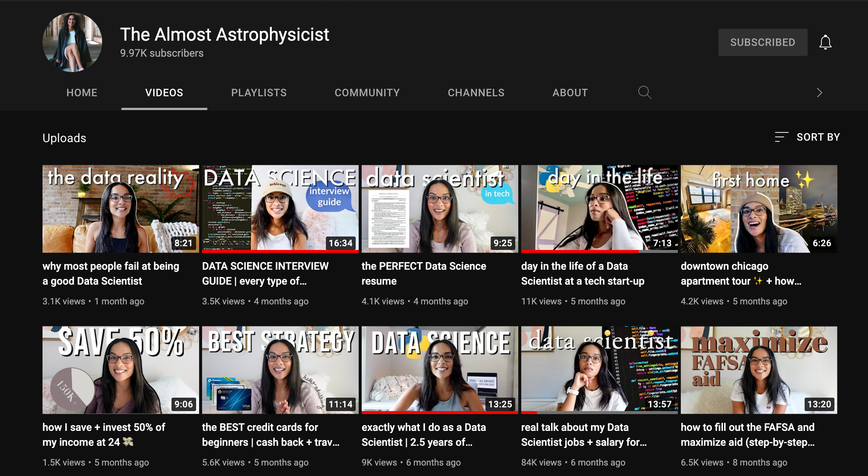Viewport: 868px width, 476px height.
Task: Click the 6:26 duration badge
Action: coord(822,243)
